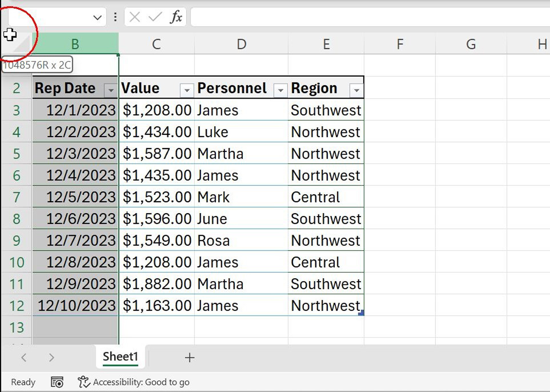Click the macro record icon in the status bar

pyautogui.click(x=57, y=381)
